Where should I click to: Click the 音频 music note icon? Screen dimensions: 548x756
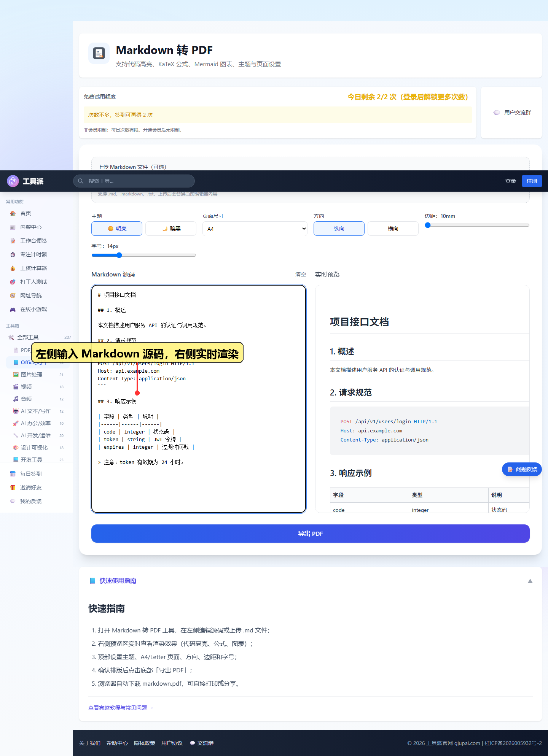click(16, 399)
